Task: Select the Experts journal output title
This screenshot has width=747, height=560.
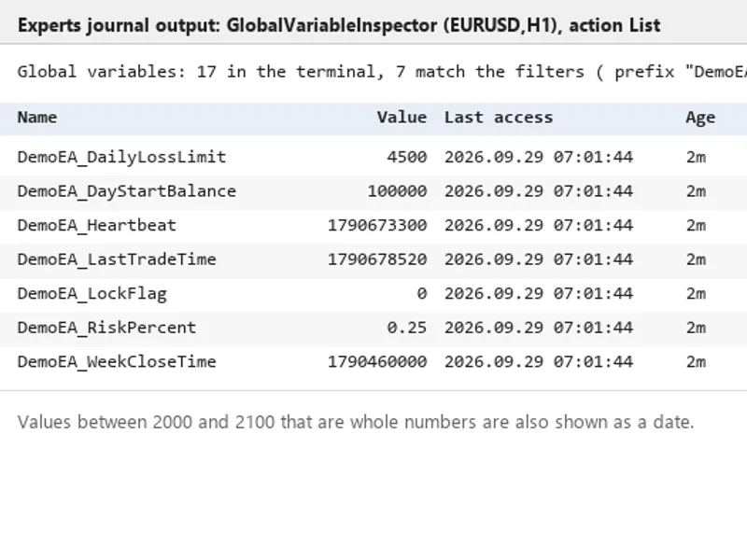Action: (339, 25)
